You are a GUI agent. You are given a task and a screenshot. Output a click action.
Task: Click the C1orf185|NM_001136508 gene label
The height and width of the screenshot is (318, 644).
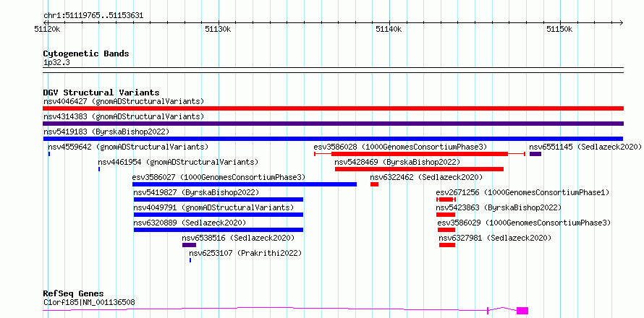(x=89, y=303)
